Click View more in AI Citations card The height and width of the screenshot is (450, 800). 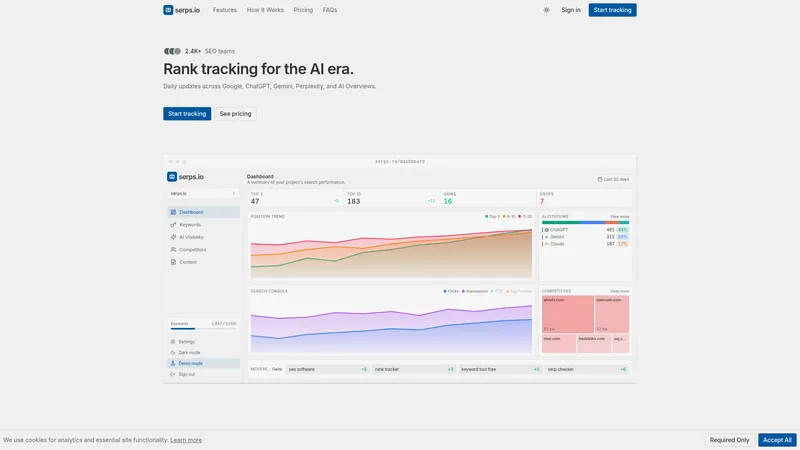click(619, 216)
